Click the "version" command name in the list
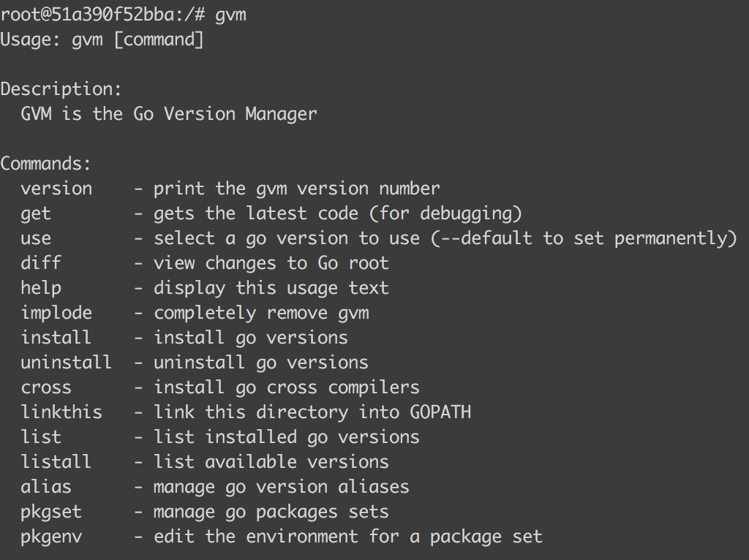 [x=56, y=189]
